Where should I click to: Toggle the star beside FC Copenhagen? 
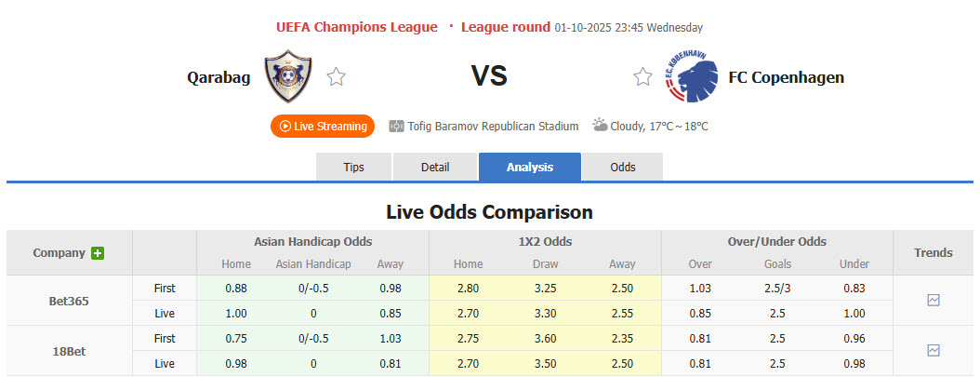pos(642,77)
